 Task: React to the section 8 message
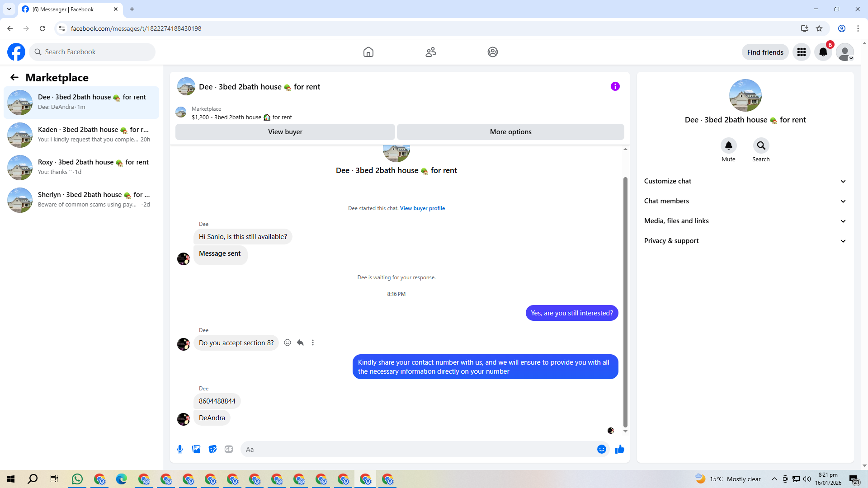(x=288, y=343)
